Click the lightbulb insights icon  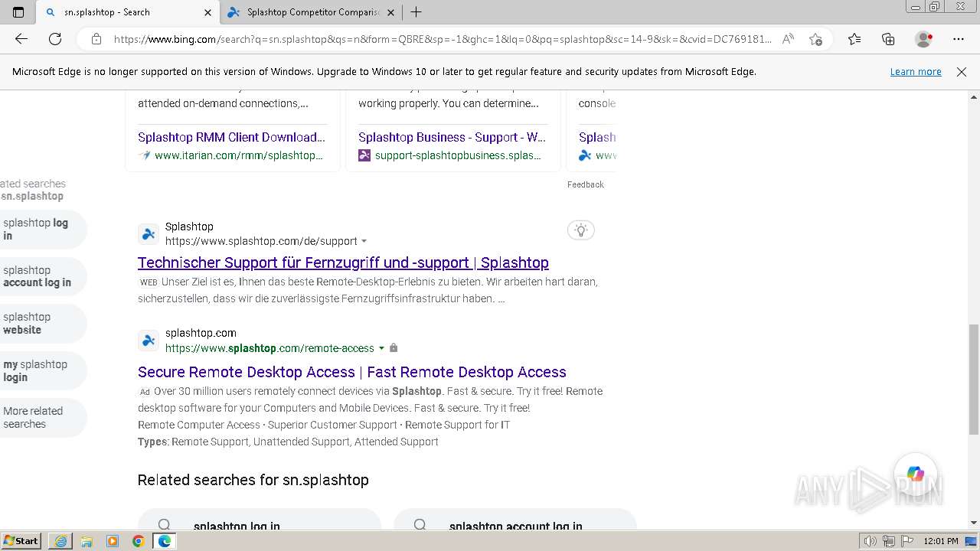click(x=581, y=230)
